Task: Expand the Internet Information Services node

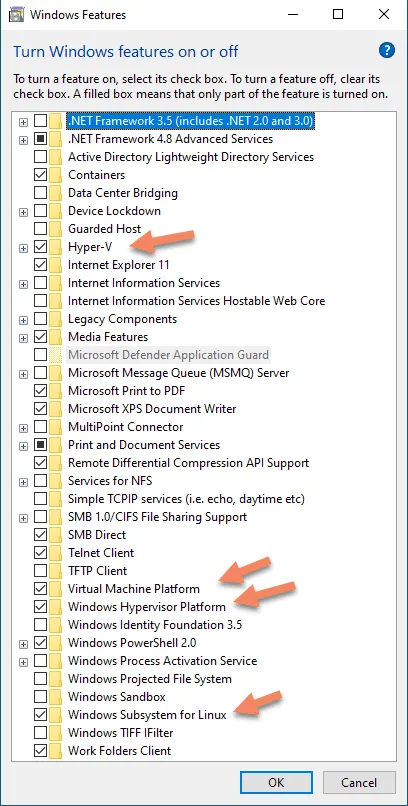Action: (23, 284)
